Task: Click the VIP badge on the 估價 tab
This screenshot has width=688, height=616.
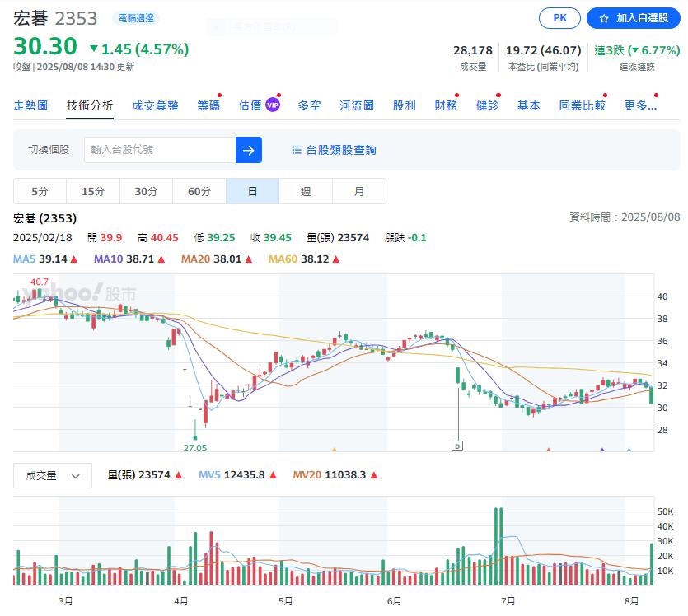Action: point(271,104)
